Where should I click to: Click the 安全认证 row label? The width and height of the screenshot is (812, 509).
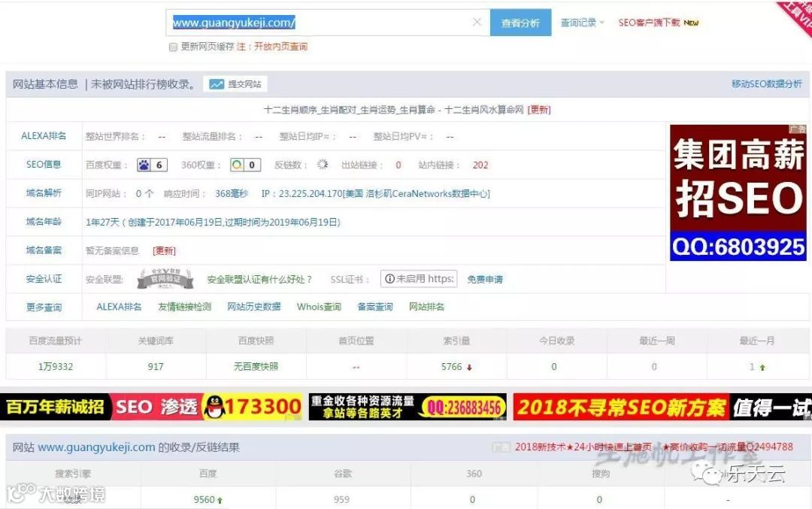pos(44,279)
